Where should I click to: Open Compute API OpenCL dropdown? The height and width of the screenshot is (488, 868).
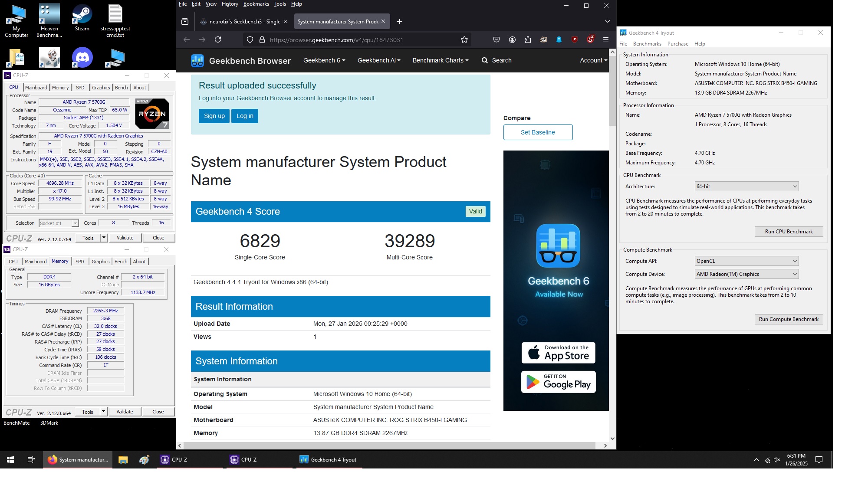pos(746,261)
